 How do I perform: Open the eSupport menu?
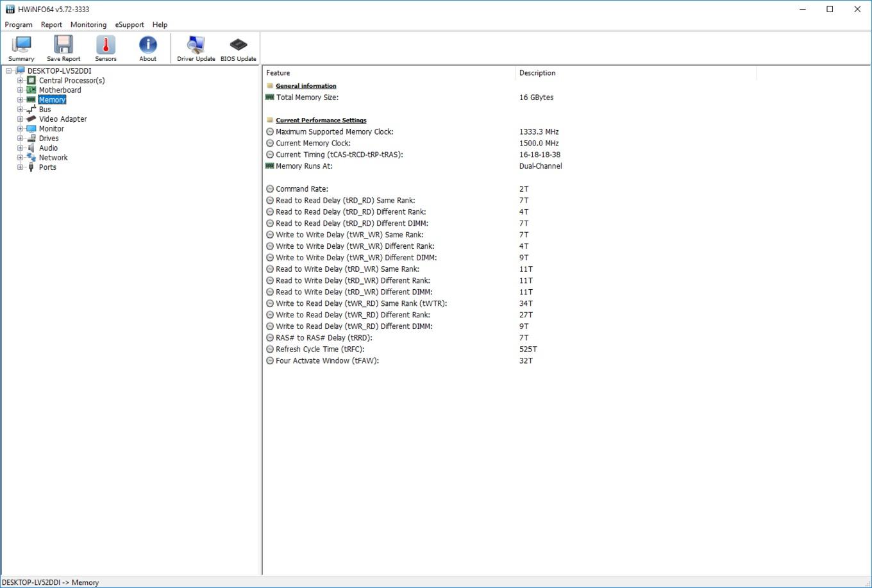pos(130,25)
